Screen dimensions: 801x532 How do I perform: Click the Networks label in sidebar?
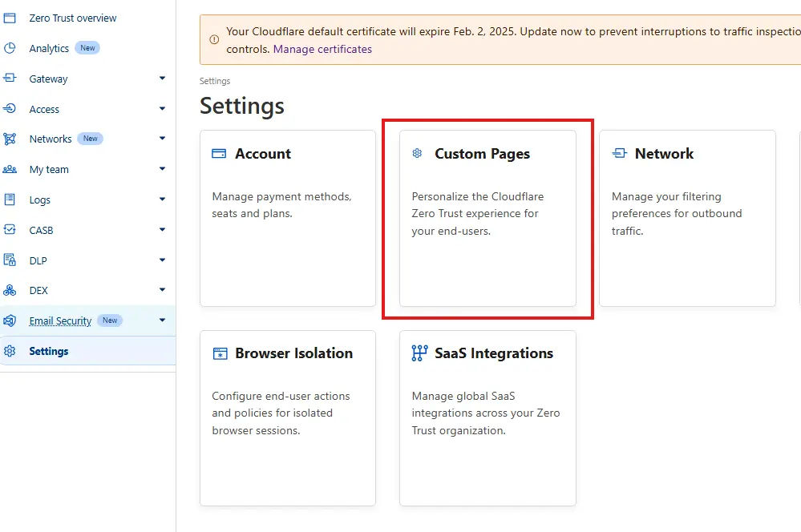coord(51,139)
